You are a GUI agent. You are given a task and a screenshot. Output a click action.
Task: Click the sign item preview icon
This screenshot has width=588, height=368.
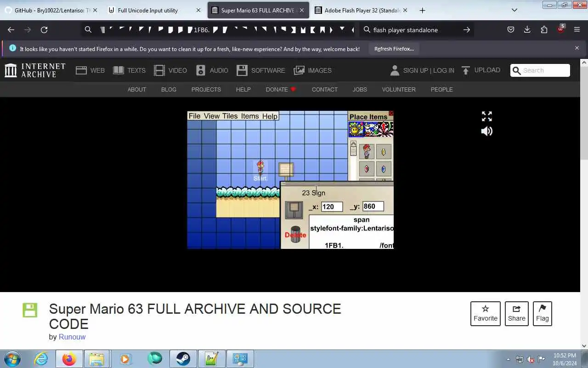tap(294, 210)
